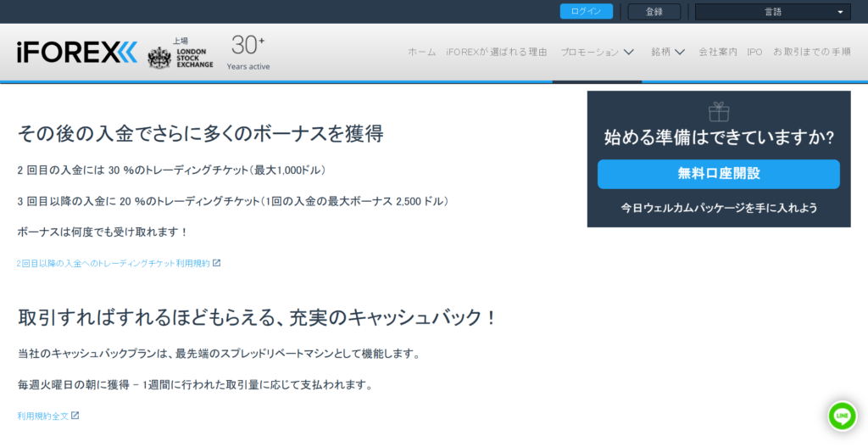Screen dimensions: 868x447
Task: Open the 銘柄 menu item
Action: tap(661, 52)
